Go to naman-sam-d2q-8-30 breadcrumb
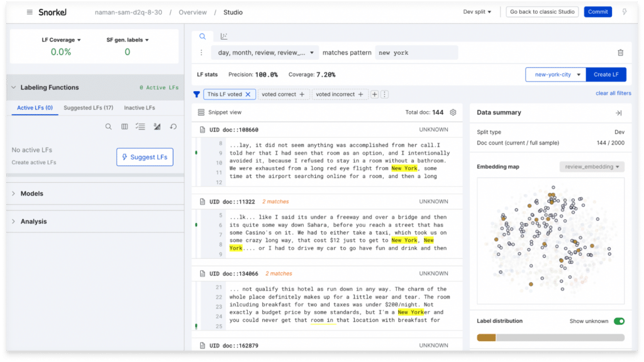The image size is (644, 362). point(128,13)
